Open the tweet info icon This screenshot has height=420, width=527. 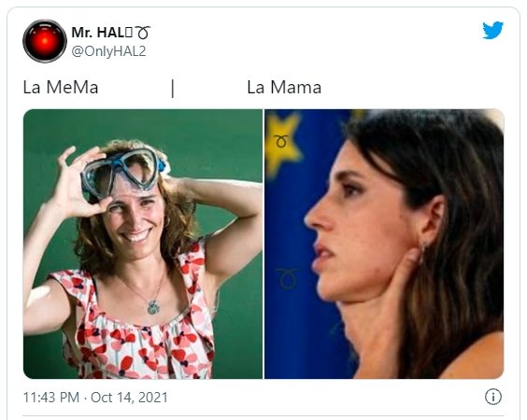[x=493, y=397]
